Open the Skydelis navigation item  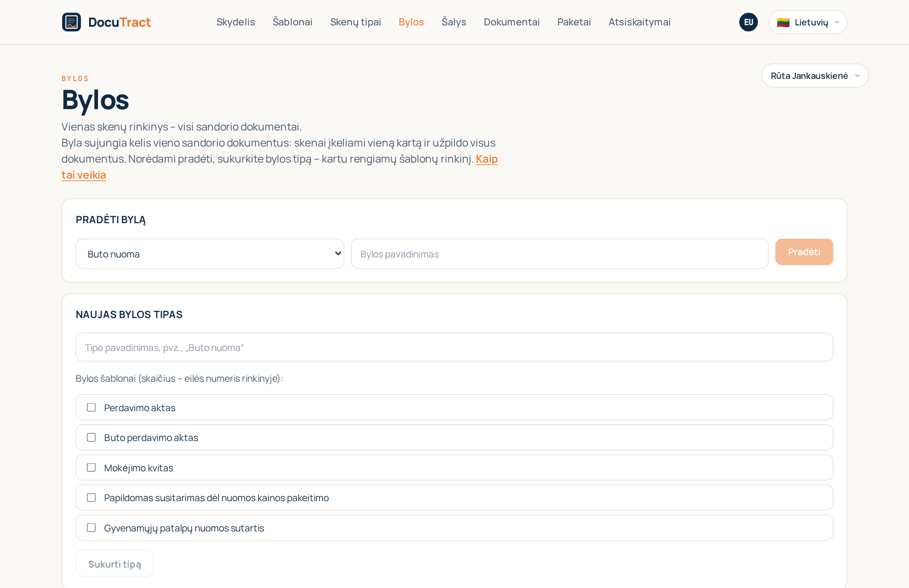(236, 22)
